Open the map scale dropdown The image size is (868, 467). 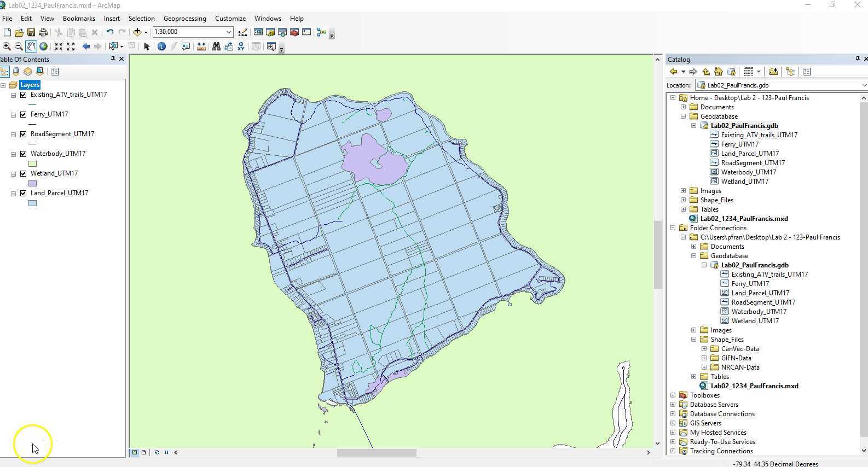click(x=229, y=32)
